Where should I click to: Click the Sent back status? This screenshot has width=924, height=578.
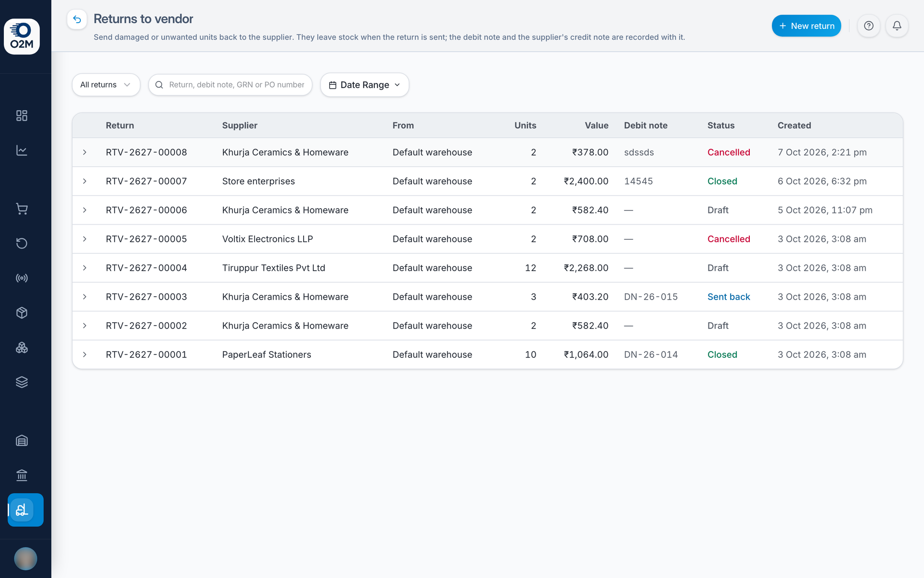[729, 297]
